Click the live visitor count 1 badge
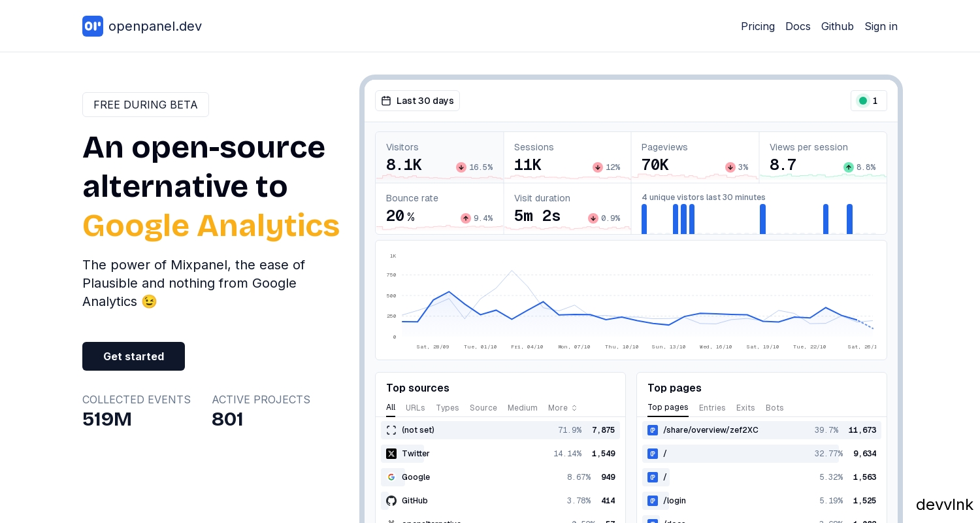The image size is (980, 523). point(869,101)
